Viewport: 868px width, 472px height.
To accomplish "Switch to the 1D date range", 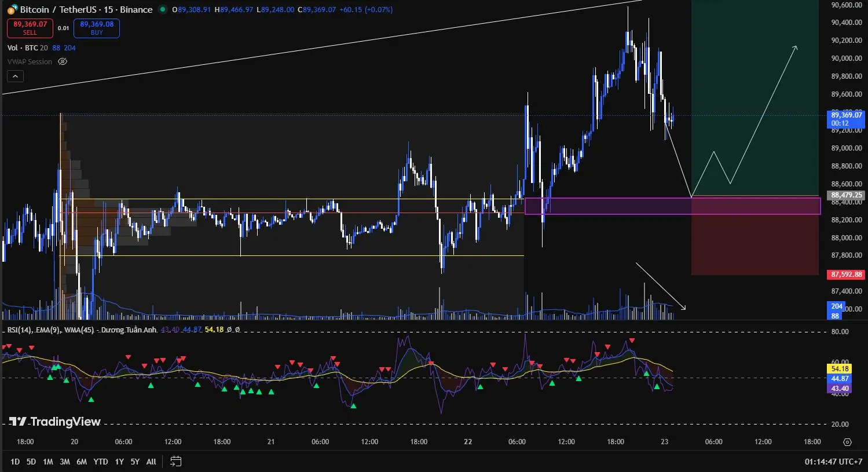I will [15, 462].
